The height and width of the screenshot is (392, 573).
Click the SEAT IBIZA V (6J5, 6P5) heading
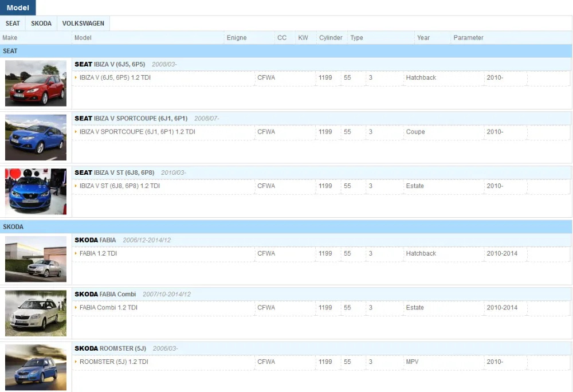click(110, 64)
